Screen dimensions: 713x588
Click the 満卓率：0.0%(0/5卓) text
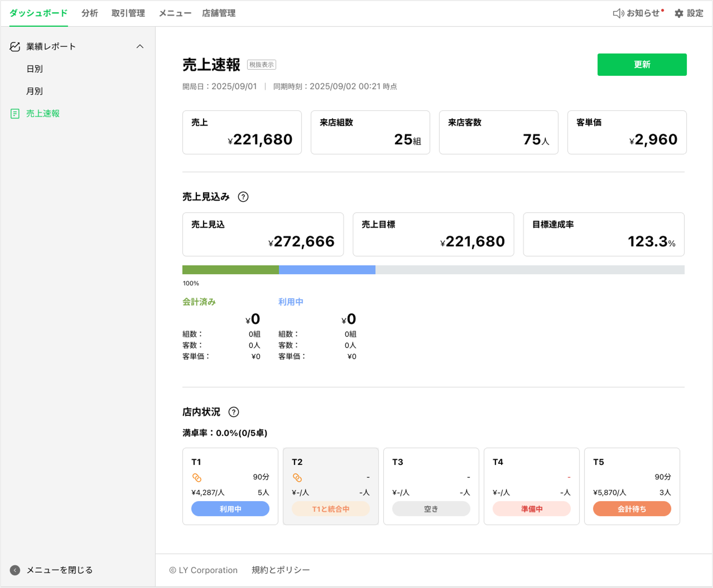click(x=225, y=433)
